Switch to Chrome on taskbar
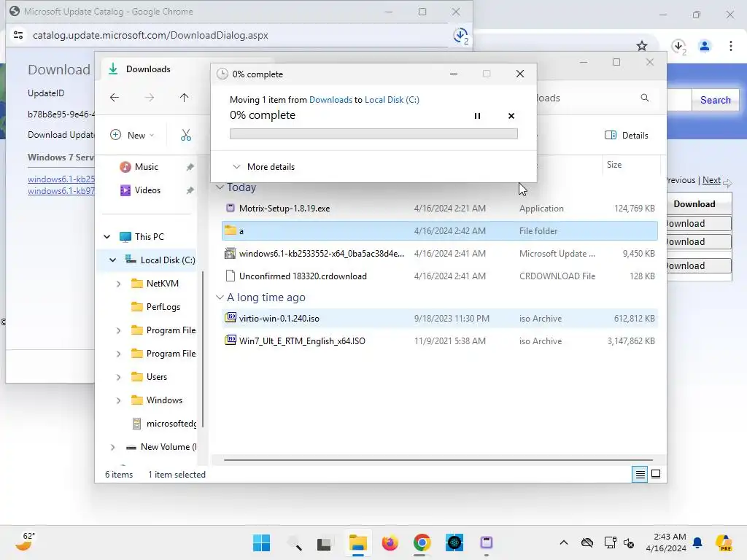The height and width of the screenshot is (560, 747). [422, 542]
